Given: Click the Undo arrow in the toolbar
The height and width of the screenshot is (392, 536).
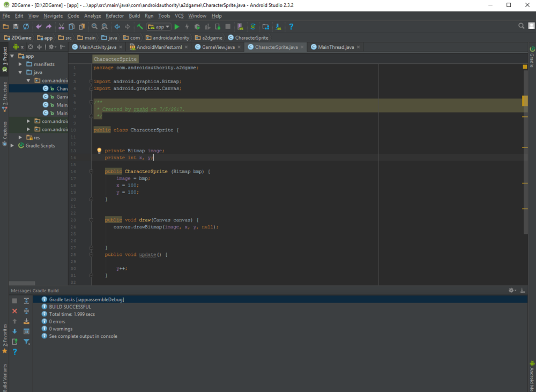Looking at the screenshot, I should [x=38, y=26].
